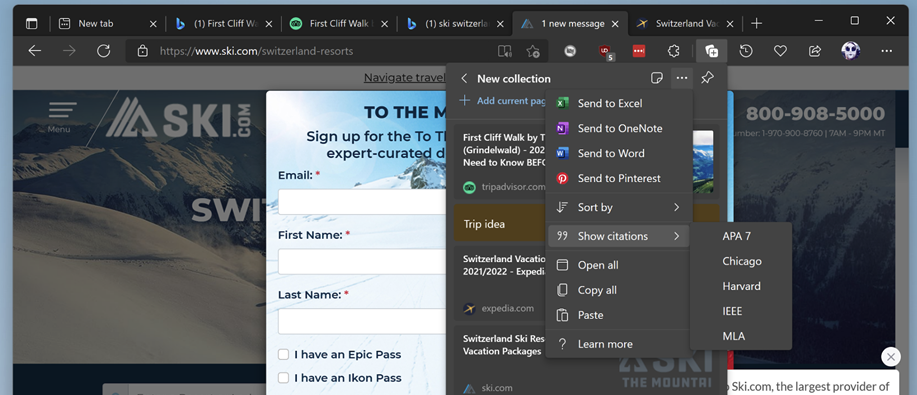Add this page to favorites star icon

pyautogui.click(x=532, y=51)
